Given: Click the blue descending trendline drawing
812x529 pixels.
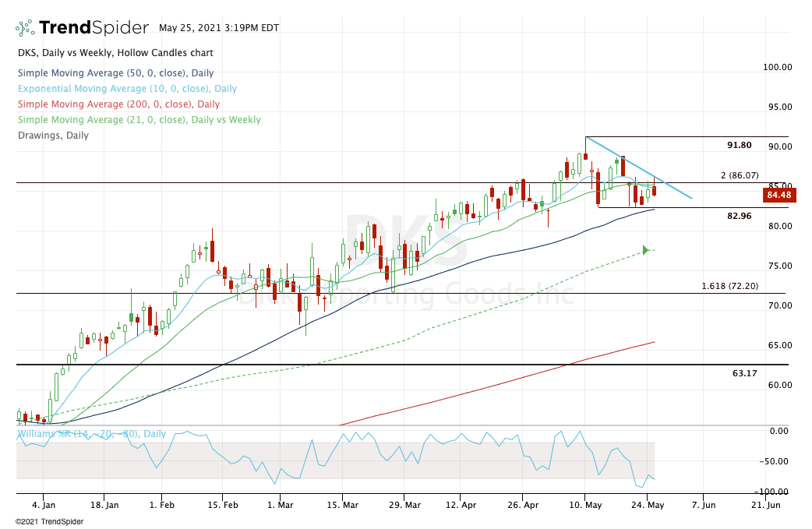Looking at the screenshot, I should (x=639, y=168).
